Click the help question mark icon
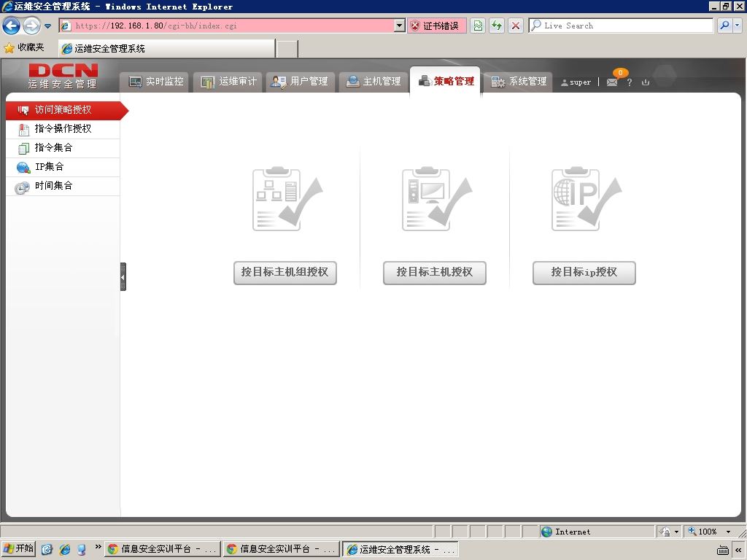Viewport: 747px width, 560px height. (x=630, y=82)
